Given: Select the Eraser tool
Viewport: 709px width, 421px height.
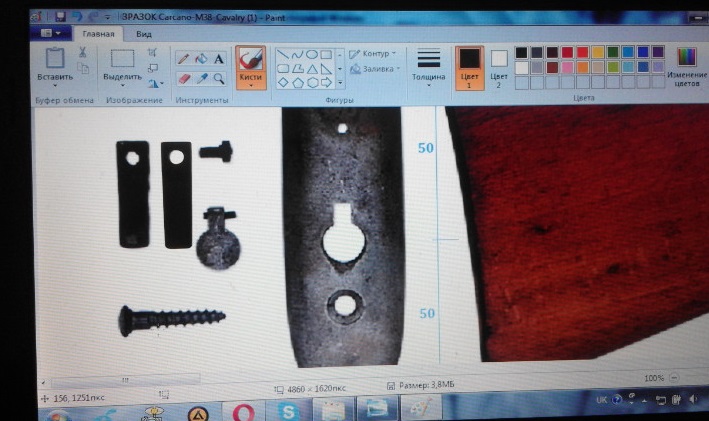Looking at the screenshot, I should pos(184,79).
